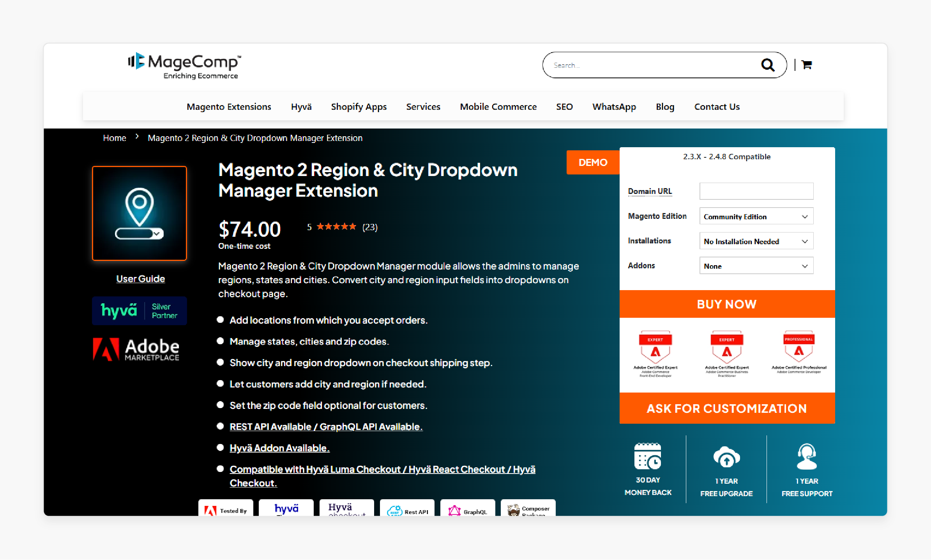Screen dimensions: 931x560
Task: Click 'Manage states, cities and zip codes.' text
Action: [x=309, y=342]
